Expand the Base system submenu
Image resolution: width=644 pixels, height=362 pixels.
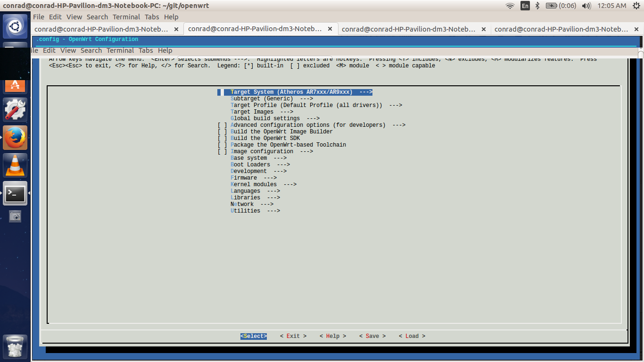tap(258, 158)
